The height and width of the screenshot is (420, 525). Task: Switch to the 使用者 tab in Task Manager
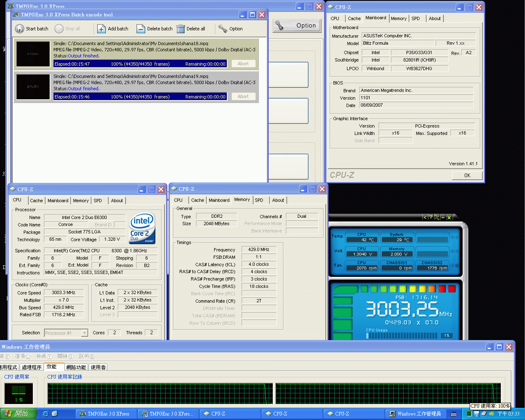click(98, 367)
